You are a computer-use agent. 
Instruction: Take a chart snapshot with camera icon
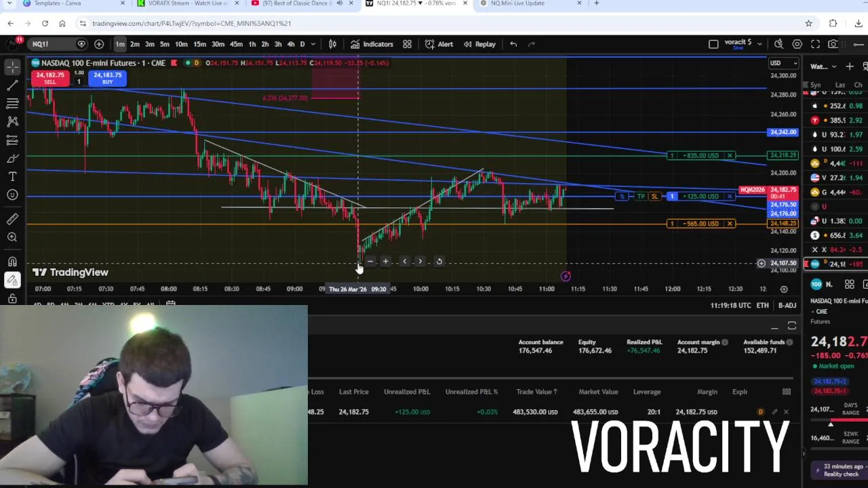click(x=833, y=44)
